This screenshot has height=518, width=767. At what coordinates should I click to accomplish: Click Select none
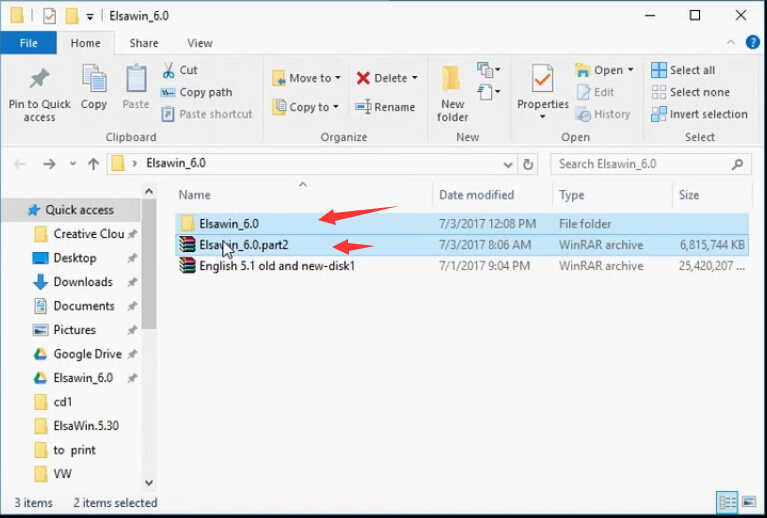coord(690,92)
